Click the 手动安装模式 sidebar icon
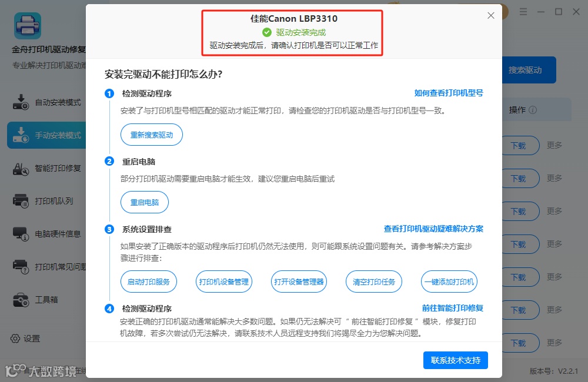 coord(21,135)
